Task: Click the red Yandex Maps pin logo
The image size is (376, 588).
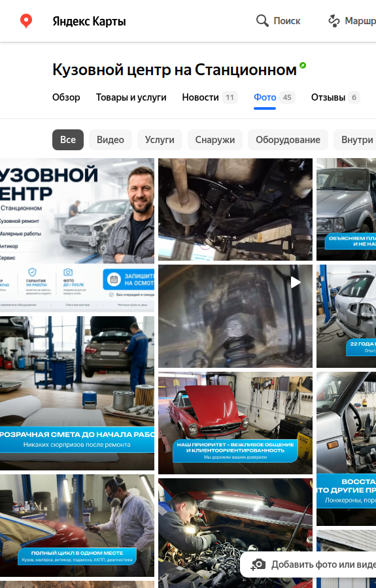Action: coord(26,21)
